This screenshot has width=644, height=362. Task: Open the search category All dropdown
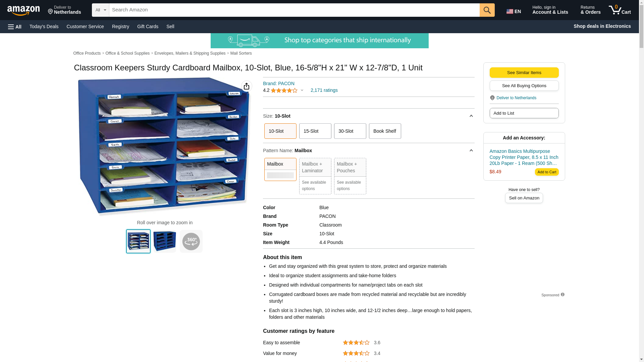(x=100, y=10)
